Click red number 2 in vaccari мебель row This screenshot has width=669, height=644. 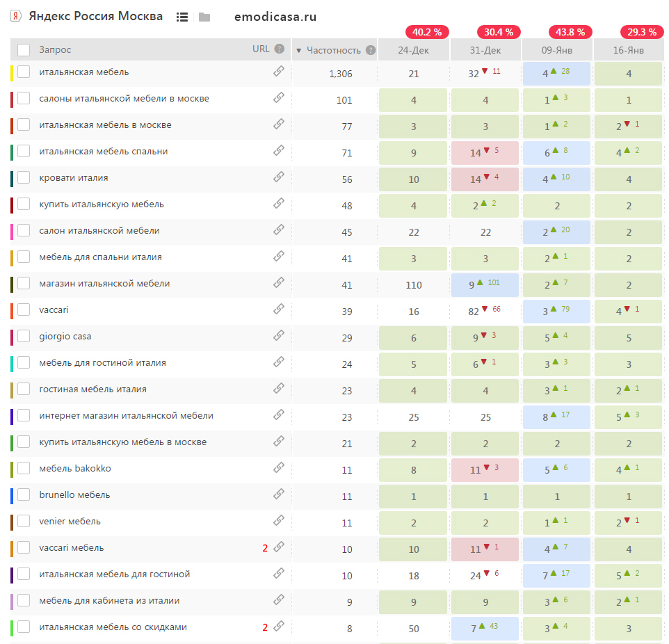(x=265, y=549)
